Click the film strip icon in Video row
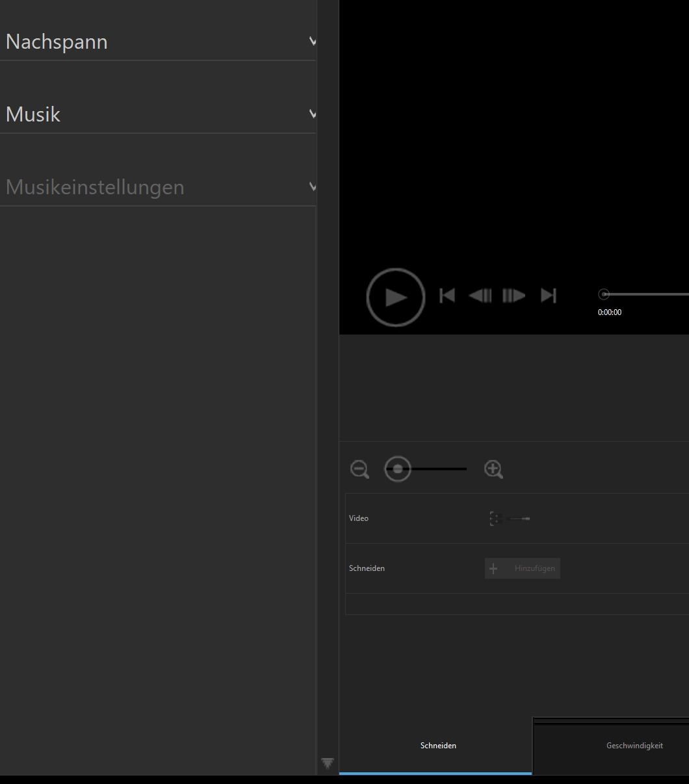The height and width of the screenshot is (784, 689). tap(496, 518)
